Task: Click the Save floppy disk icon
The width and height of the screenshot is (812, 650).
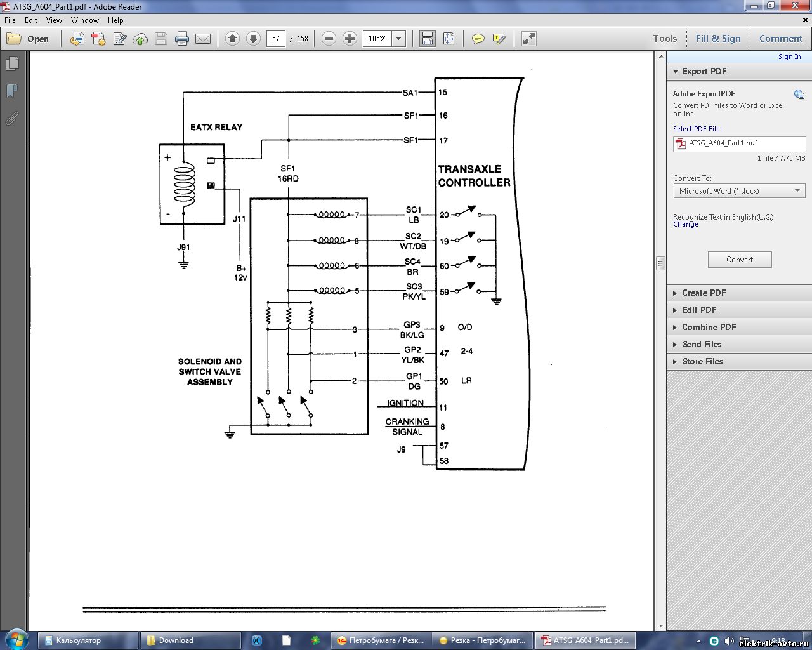Action: coord(161,39)
